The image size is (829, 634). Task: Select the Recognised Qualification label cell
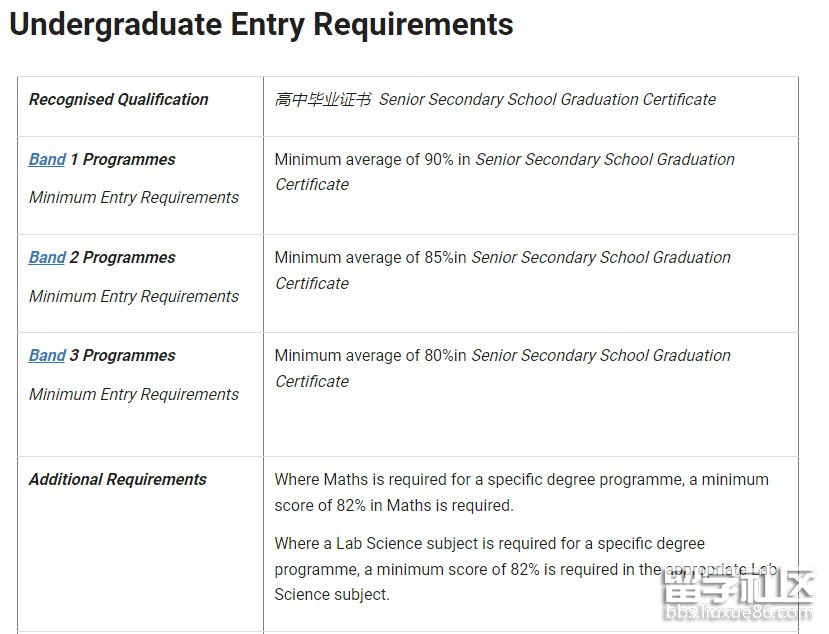coord(119,100)
